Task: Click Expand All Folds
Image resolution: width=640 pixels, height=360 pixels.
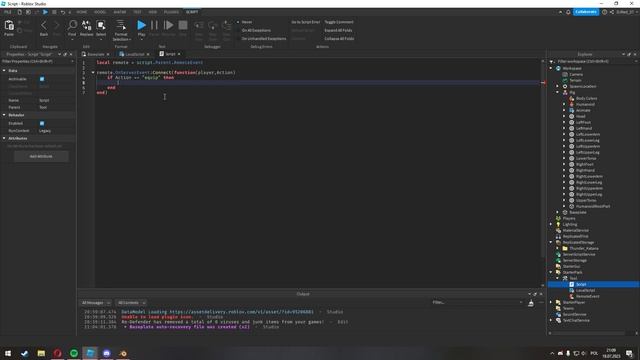Action: click(x=338, y=30)
